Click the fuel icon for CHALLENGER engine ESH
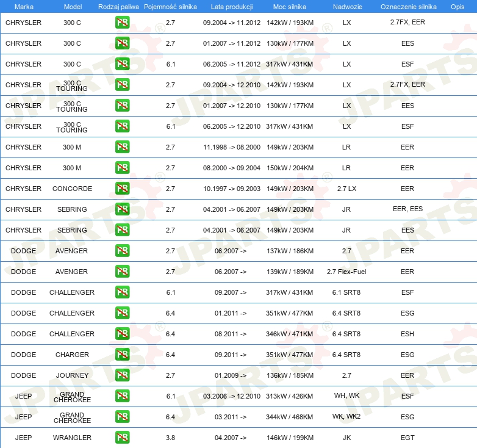Screen dimensions: 477x448 click(x=122, y=333)
